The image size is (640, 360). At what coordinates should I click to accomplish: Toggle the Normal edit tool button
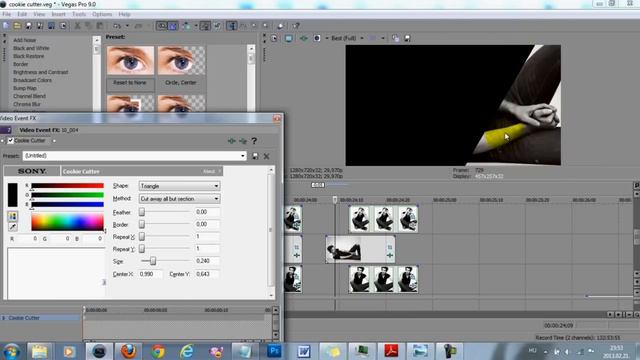click(x=232, y=26)
